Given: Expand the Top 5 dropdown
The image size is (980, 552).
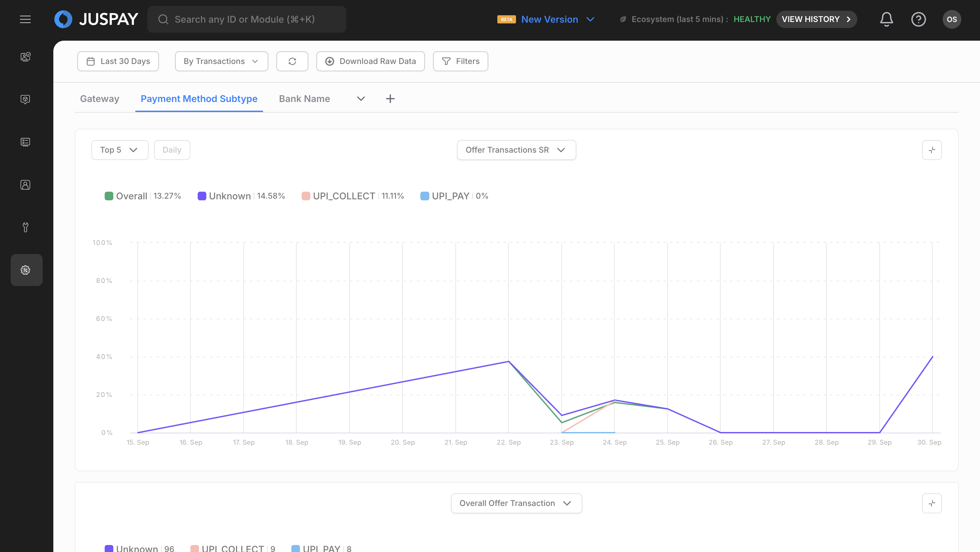Looking at the screenshot, I should tap(119, 150).
